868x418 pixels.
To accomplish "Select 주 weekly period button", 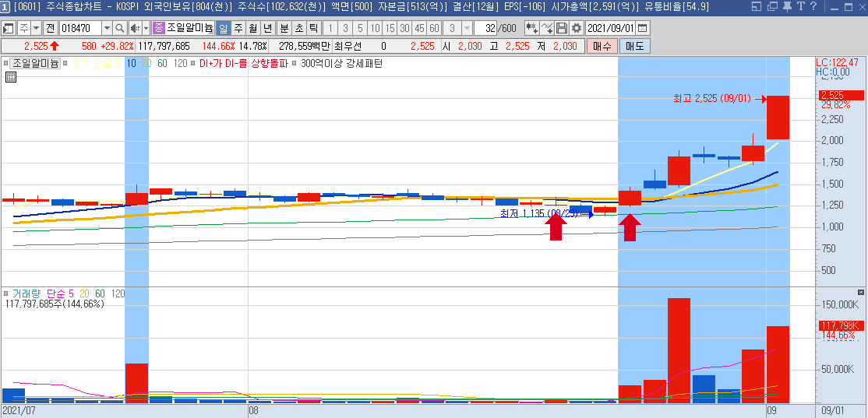I will point(238,28).
